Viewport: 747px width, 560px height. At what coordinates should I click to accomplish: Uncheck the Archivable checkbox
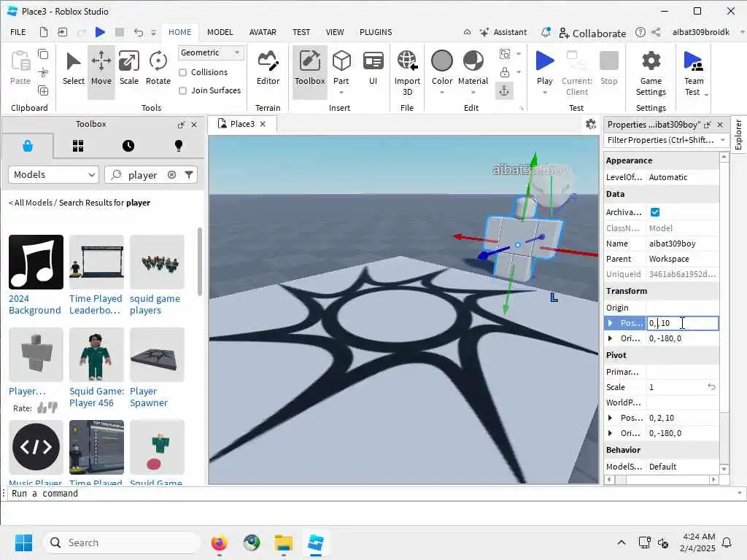pyautogui.click(x=655, y=212)
